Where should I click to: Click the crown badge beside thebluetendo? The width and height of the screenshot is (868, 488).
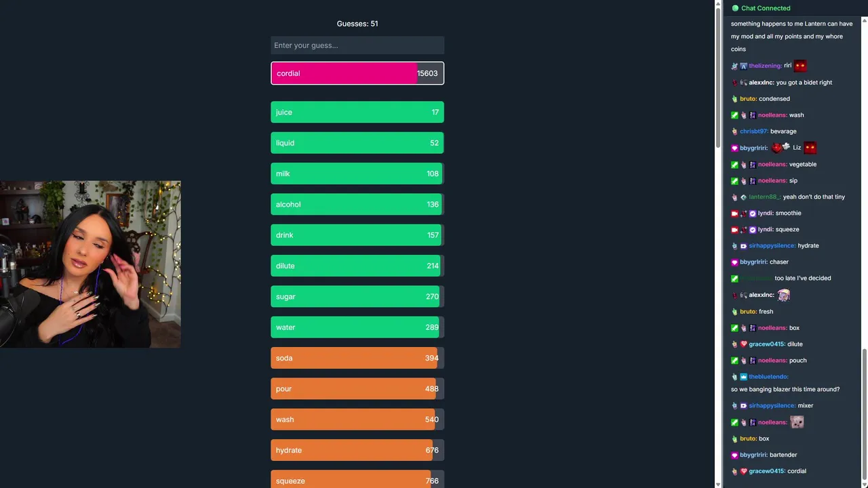[743, 377]
